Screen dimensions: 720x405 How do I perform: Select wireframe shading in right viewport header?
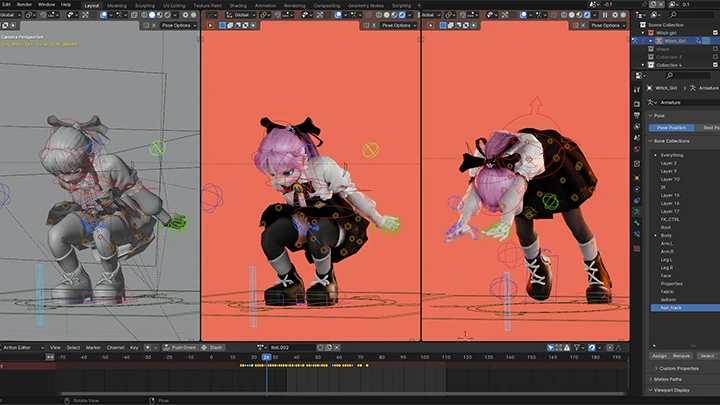click(x=563, y=15)
